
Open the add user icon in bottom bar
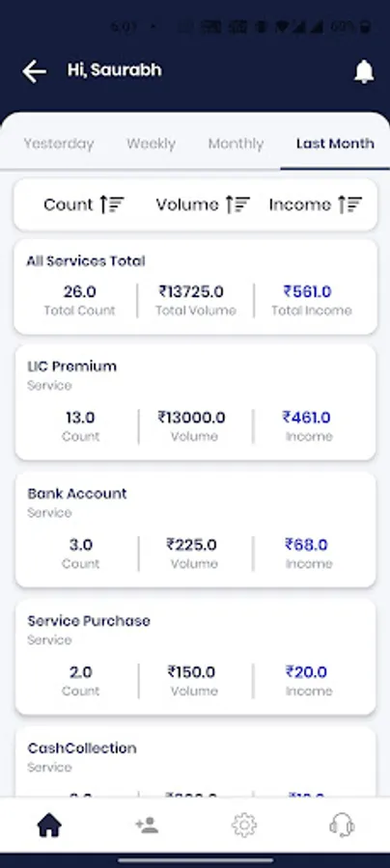tap(147, 826)
